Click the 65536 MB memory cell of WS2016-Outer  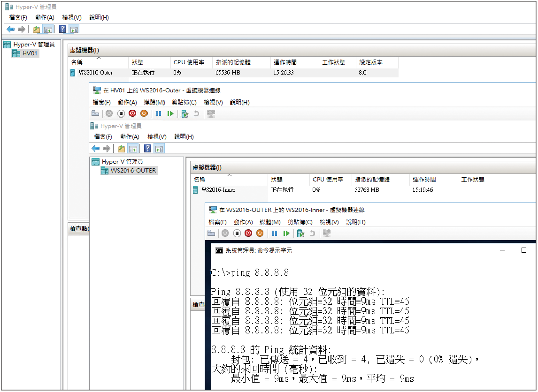[228, 73]
